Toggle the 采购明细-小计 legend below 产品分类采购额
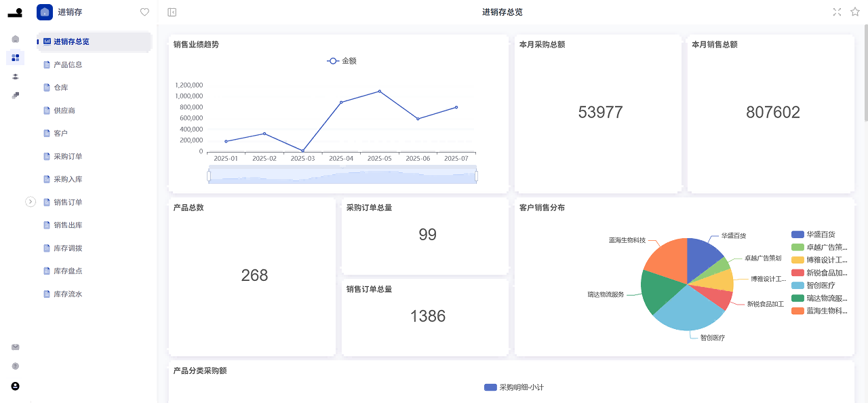Image resolution: width=868 pixels, height=403 pixels. tap(513, 387)
